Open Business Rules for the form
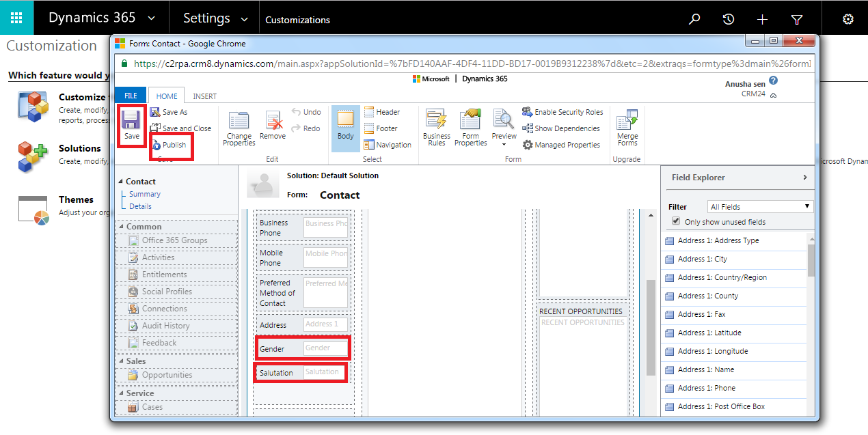Screen dimensions: 868x435 click(x=437, y=128)
